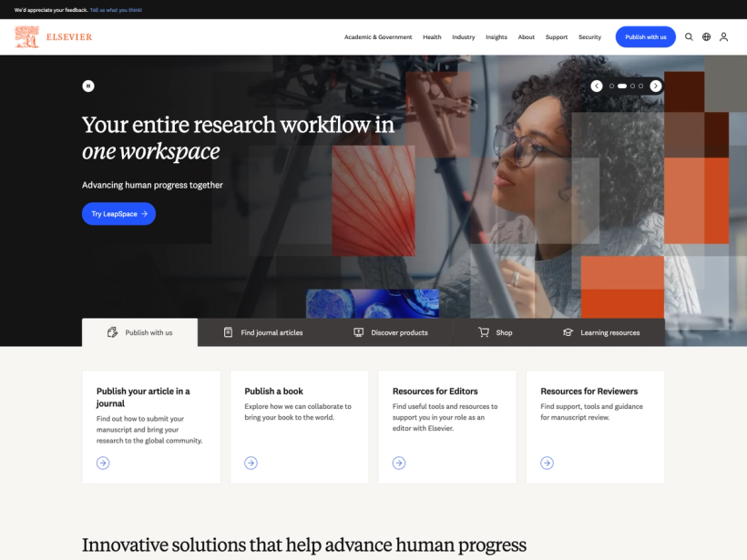Open the user account icon

point(723,36)
